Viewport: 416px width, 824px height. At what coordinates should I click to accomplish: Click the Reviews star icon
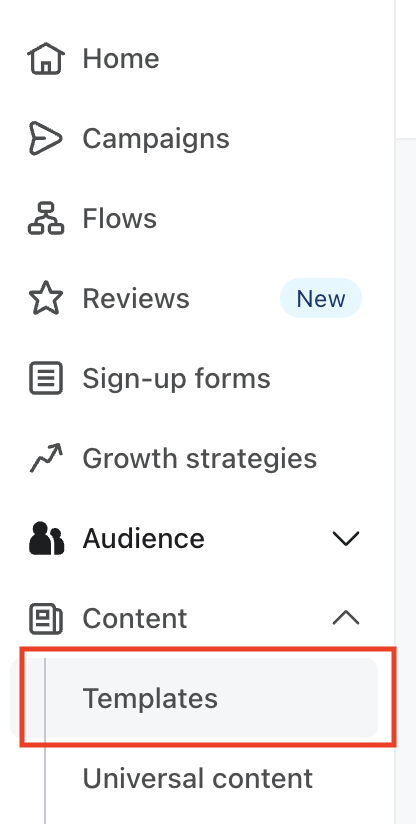click(x=46, y=298)
